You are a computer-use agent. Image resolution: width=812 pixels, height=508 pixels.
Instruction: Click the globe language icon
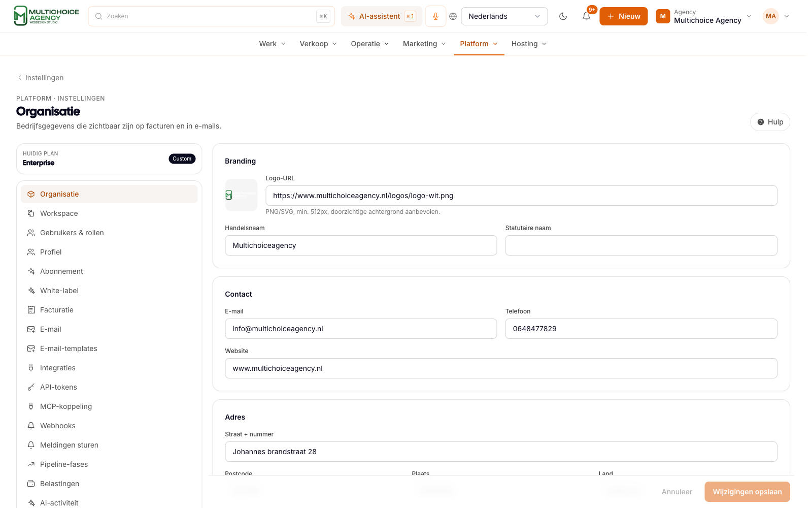tap(453, 16)
